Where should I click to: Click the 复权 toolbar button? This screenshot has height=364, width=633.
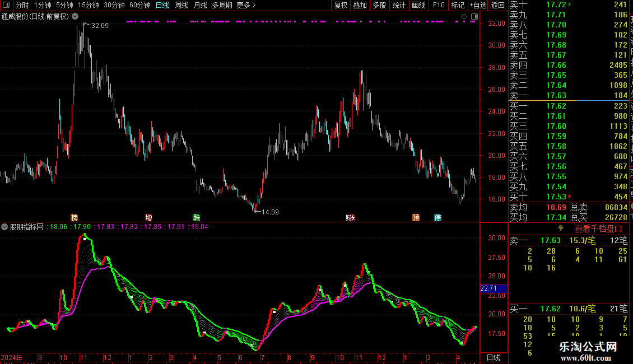coord(341,5)
